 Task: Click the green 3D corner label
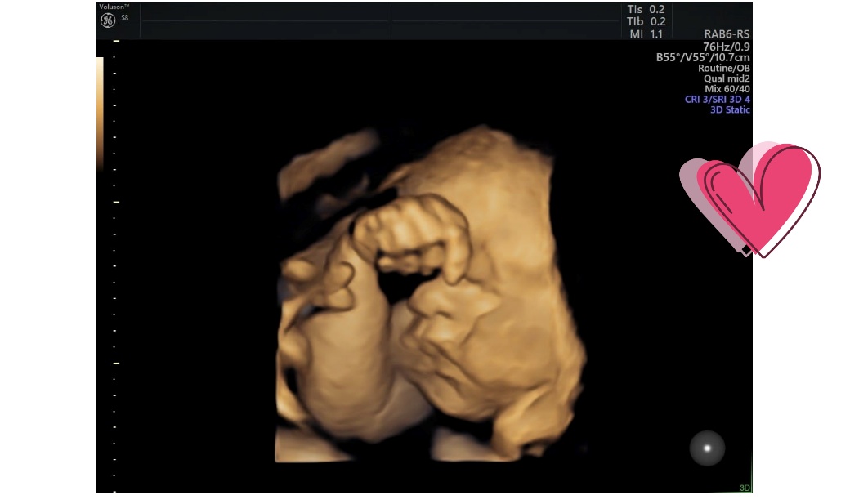click(x=744, y=488)
